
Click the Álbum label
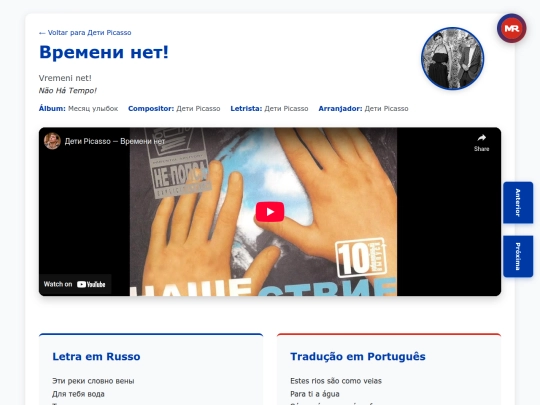[52, 108]
